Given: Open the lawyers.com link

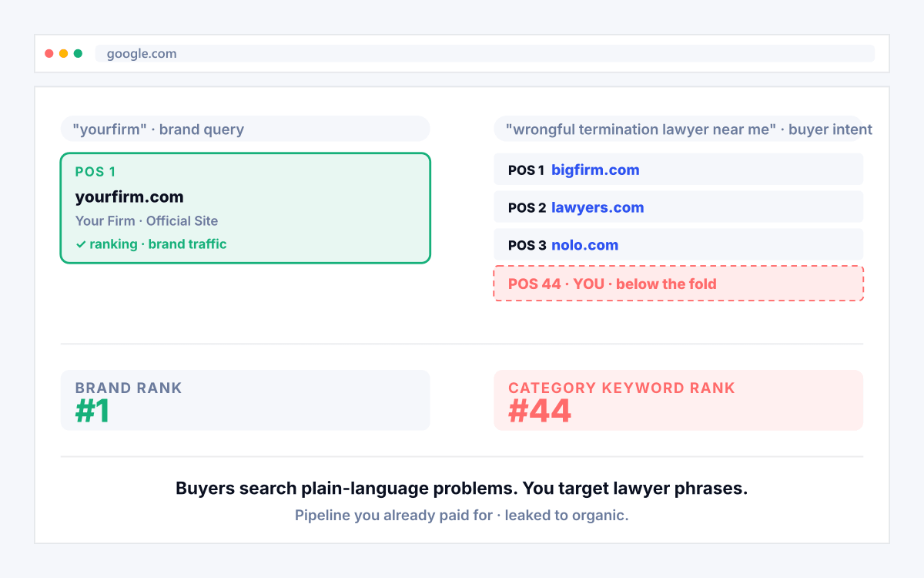Looking at the screenshot, I should (x=598, y=207).
